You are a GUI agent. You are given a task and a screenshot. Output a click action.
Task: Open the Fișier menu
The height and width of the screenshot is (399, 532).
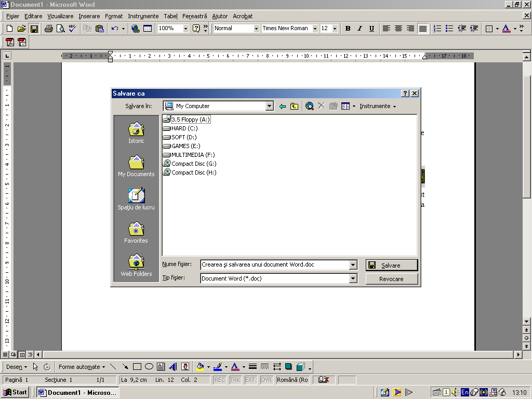[x=12, y=16]
